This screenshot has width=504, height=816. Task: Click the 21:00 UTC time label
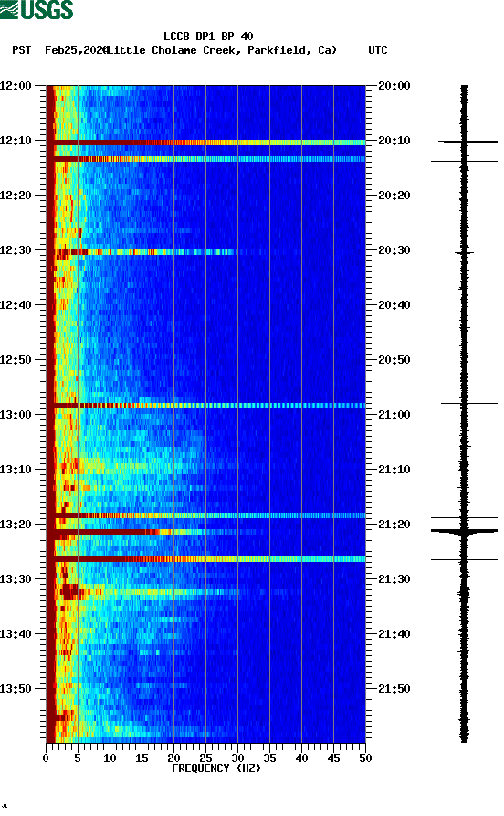[394, 414]
